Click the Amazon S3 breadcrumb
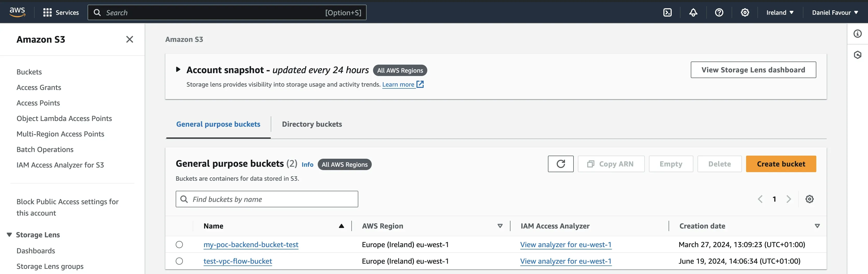The image size is (868, 274). (x=184, y=40)
